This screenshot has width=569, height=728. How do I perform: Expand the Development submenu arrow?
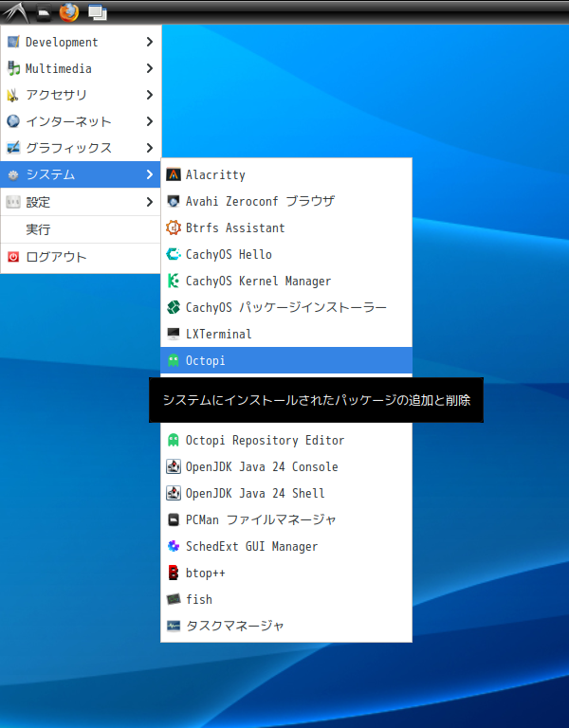pos(149,42)
